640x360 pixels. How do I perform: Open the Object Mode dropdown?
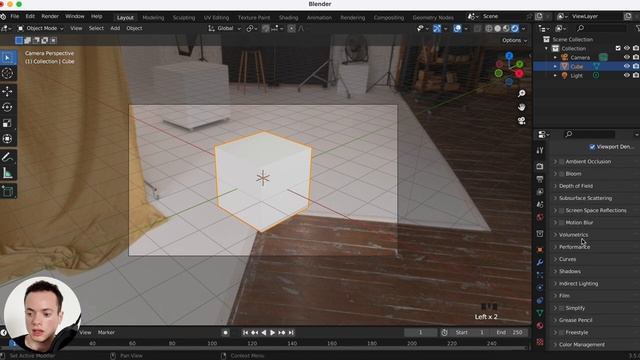(40, 28)
